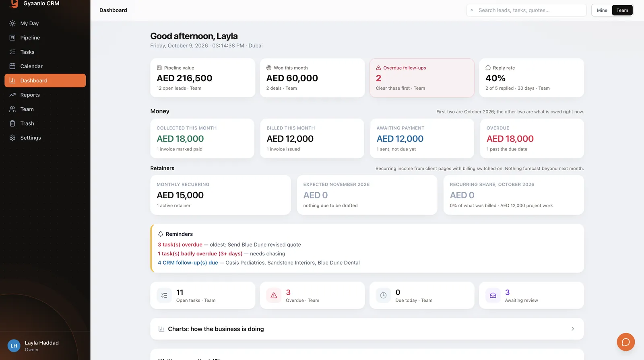Open the Collected this month card
644x360 pixels.
202,138
